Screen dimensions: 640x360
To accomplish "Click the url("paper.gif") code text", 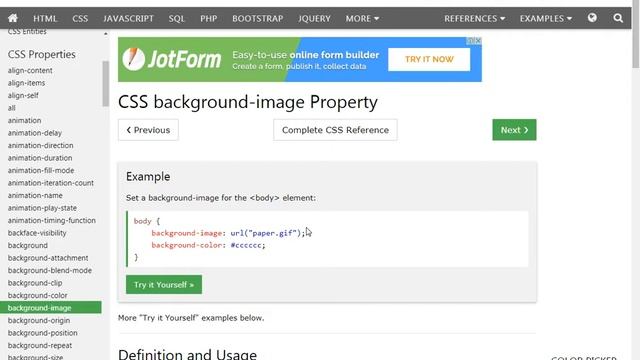I will click(266, 233).
